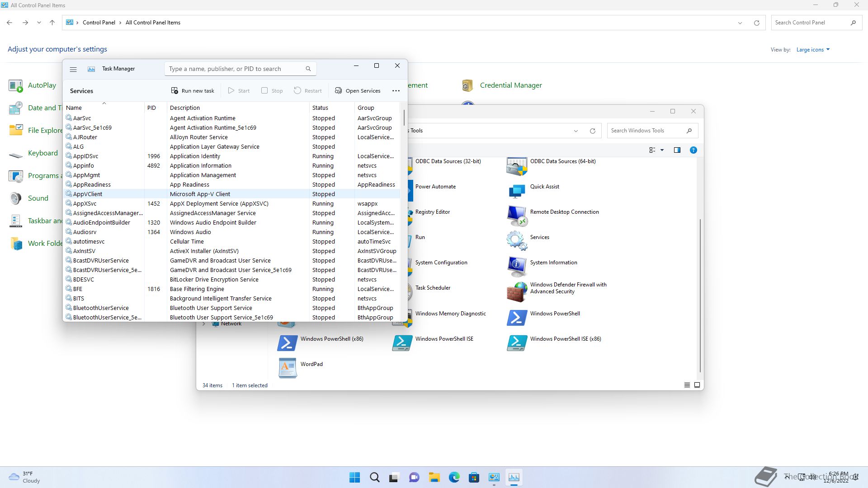The width and height of the screenshot is (868, 488).
Task: Sort services by PID column
Action: click(x=156, y=108)
